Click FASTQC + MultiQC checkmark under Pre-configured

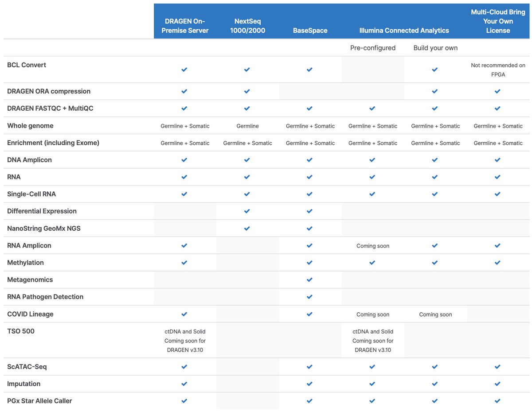click(x=372, y=109)
